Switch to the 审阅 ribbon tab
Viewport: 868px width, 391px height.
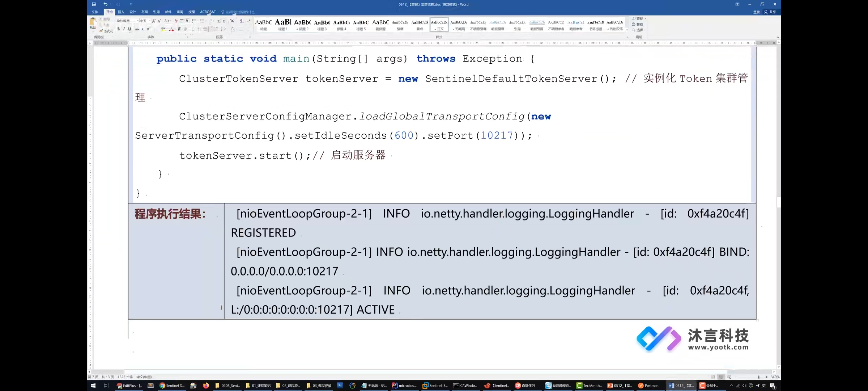pyautogui.click(x=180, y=12)
